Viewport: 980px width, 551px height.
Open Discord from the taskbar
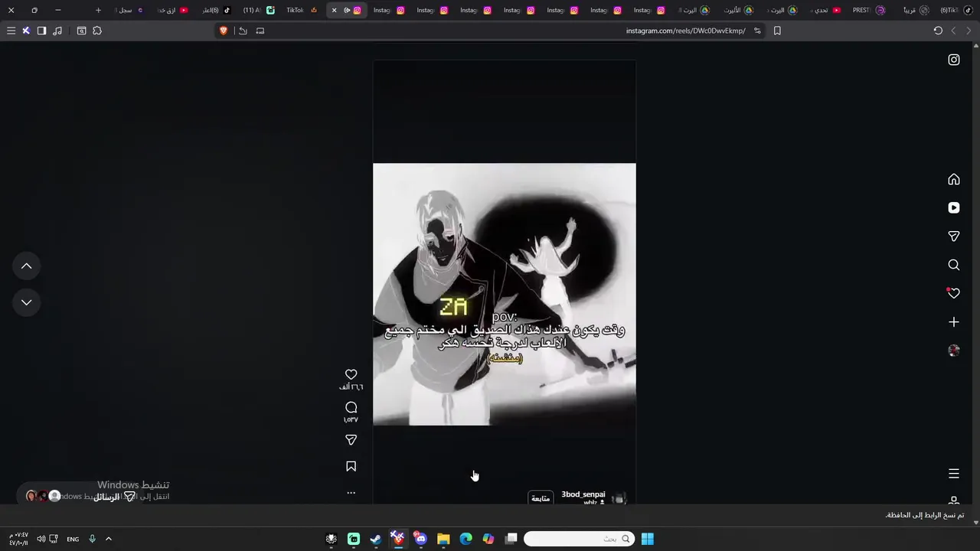(420, 539)
